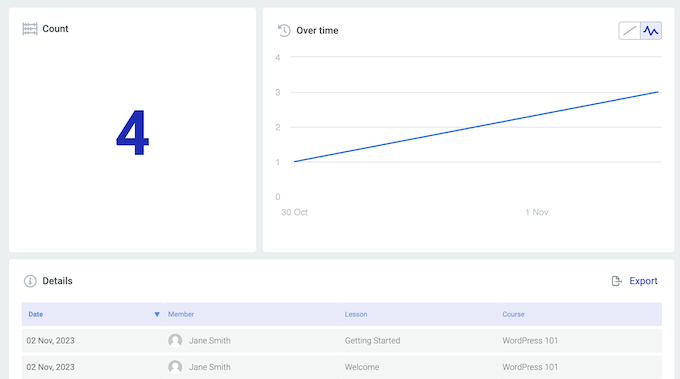Click 02 Nov, 2023 date in Getting Started row
The height and width of the screenshot is (379, 680).
[50, 341]
